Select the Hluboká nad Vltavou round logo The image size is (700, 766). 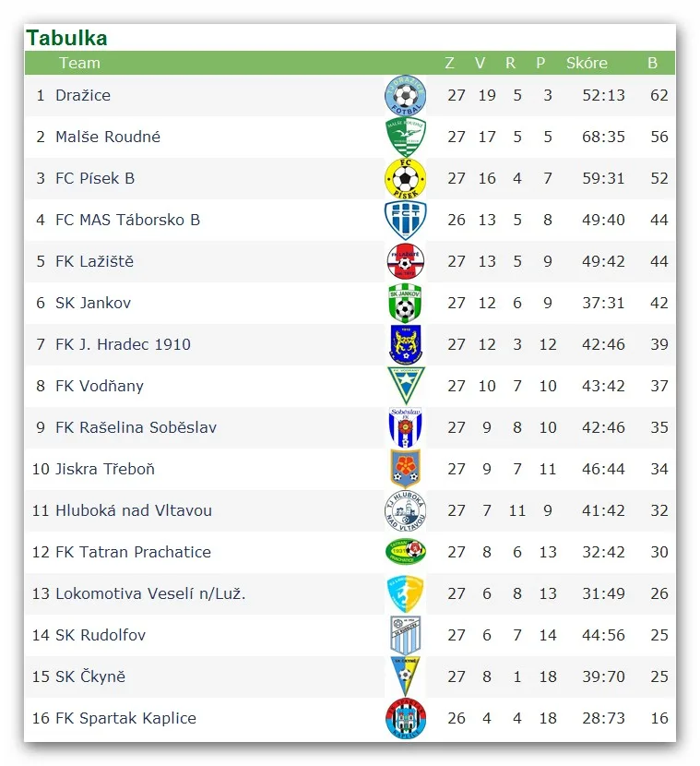[x=405, y=511]
